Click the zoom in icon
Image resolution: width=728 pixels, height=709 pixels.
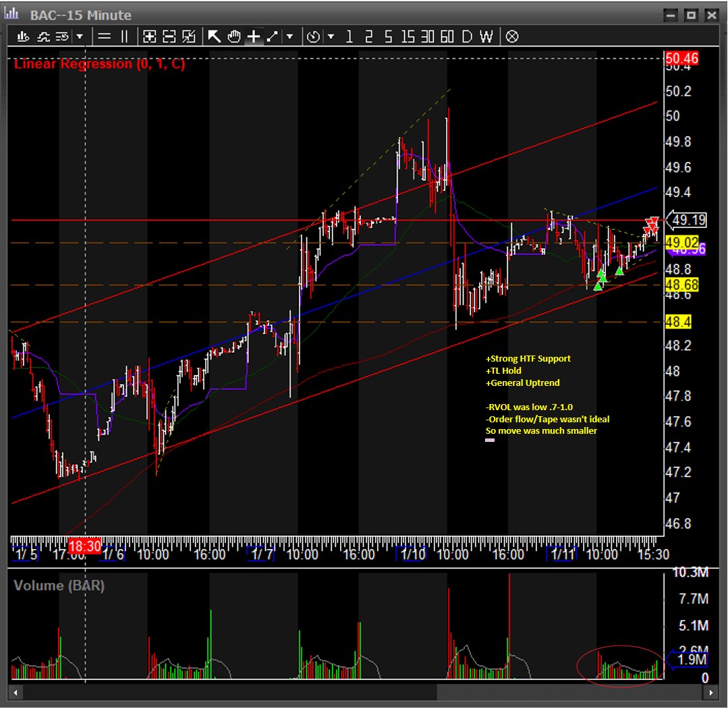point(150,36)
